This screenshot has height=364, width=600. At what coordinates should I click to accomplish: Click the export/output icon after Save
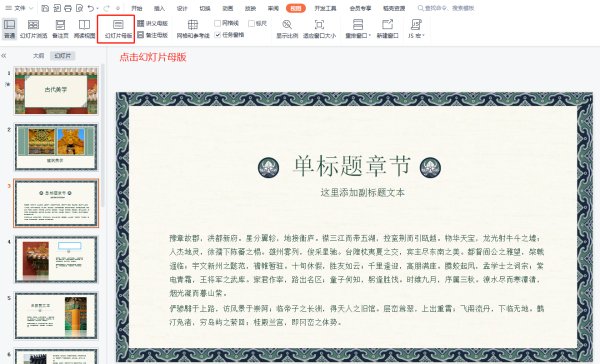57,8
